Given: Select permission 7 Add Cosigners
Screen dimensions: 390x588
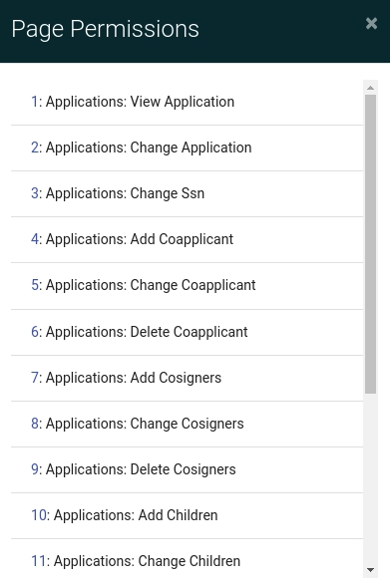Looking at the screenshot, I should point(187,378).
